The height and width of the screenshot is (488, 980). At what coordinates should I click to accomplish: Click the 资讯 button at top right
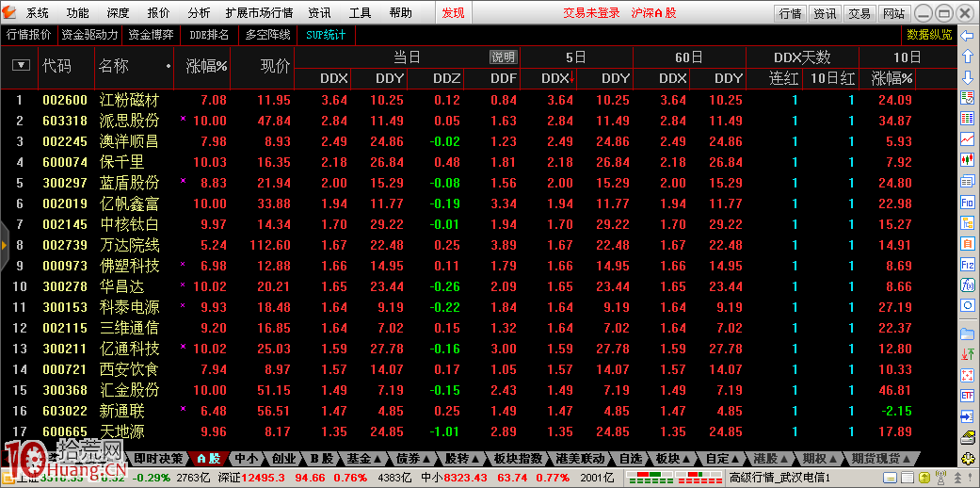(825, 14)
